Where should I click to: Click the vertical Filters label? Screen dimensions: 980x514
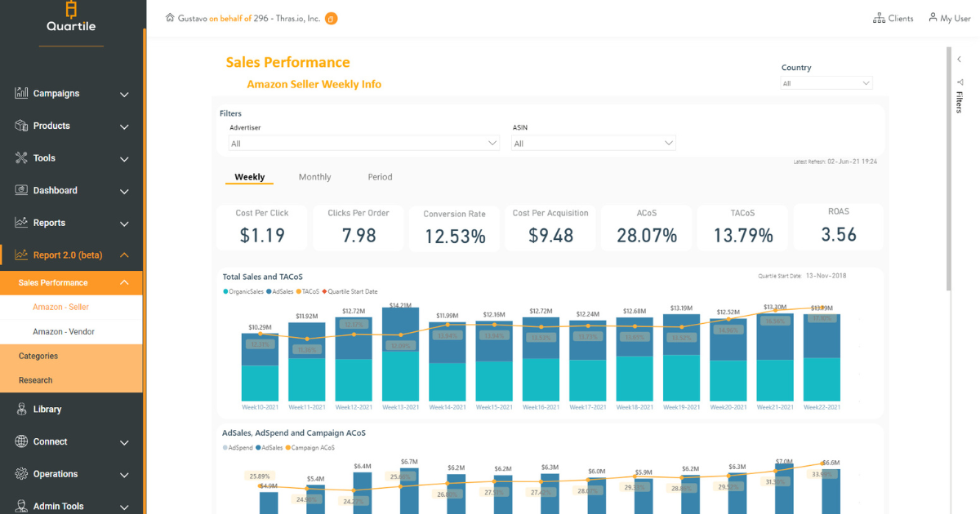coord(960,102)
